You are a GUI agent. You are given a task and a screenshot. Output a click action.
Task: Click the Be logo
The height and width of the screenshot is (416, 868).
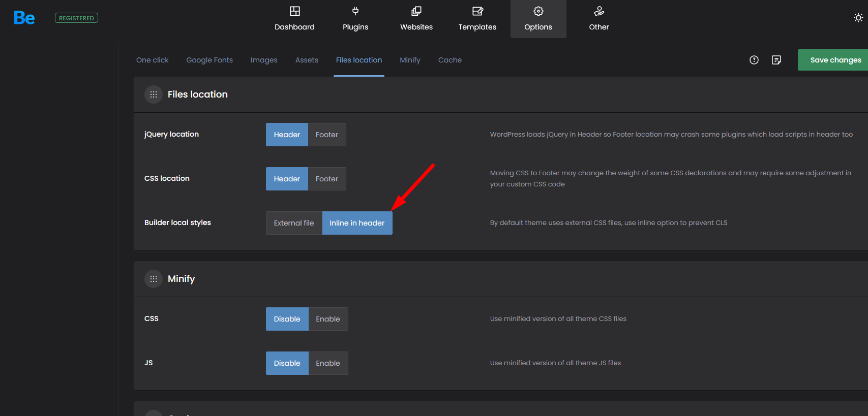point(24,18)
